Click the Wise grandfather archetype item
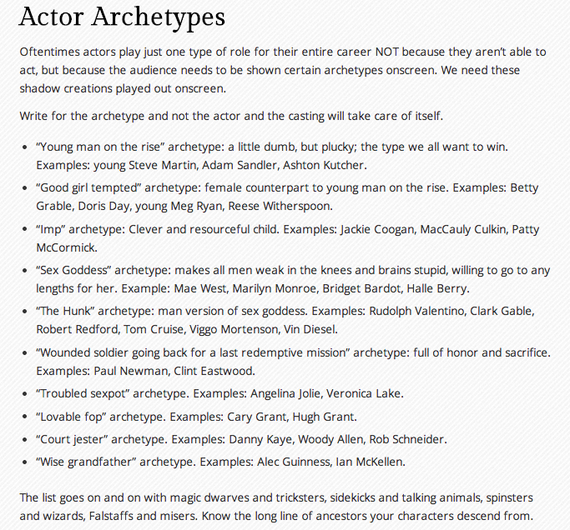Viewport: 570px width, 530px height. [221, 462]
